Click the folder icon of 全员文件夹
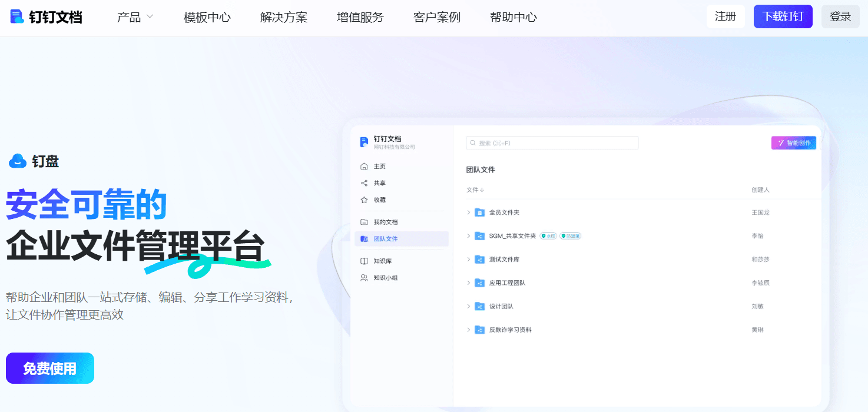The width and height of the screenshot is (868, 412). pos(479,212)
